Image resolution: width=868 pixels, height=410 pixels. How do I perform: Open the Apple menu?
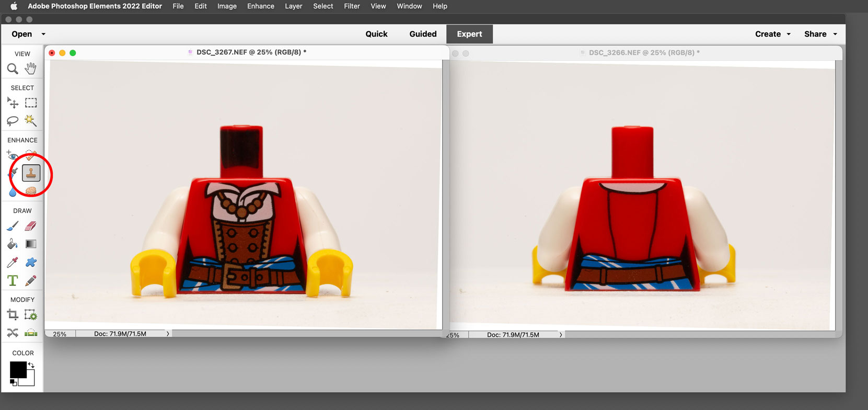click(14, 6)
